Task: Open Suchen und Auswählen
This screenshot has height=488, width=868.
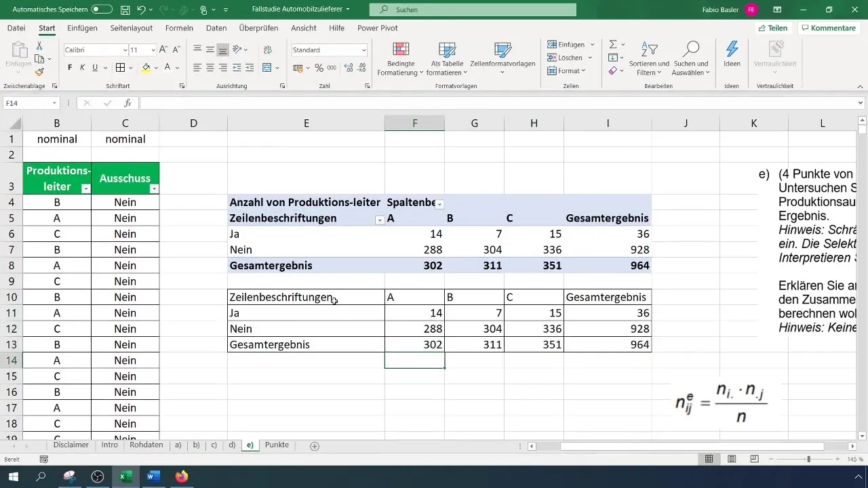Action: (x=690, y=59)
